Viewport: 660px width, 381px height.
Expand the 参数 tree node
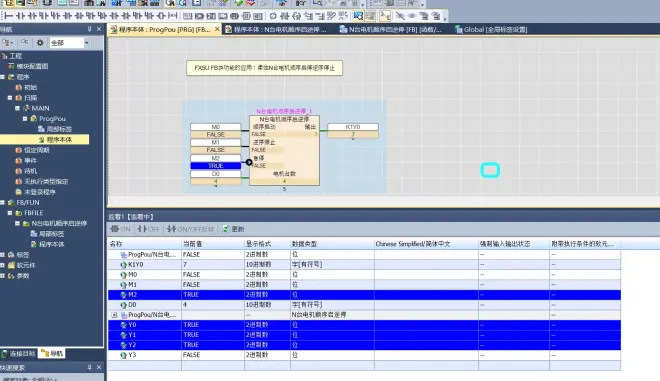tap(3, 275)
